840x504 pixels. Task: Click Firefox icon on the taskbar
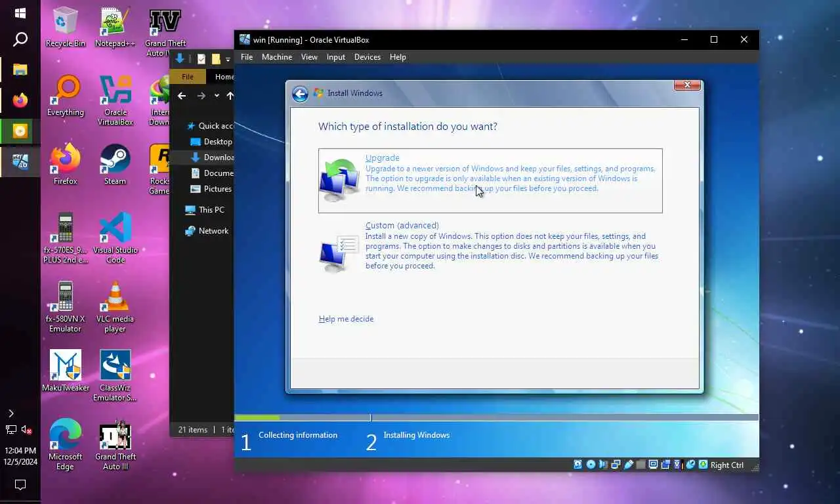coord(20,100)
